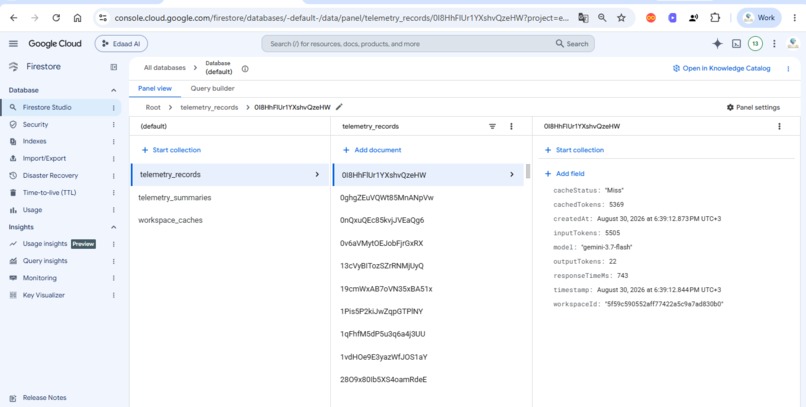The height and width of the screenshot is (407, 806).
Task: Expand the selected document row chevron
Action: coord(511,174)
